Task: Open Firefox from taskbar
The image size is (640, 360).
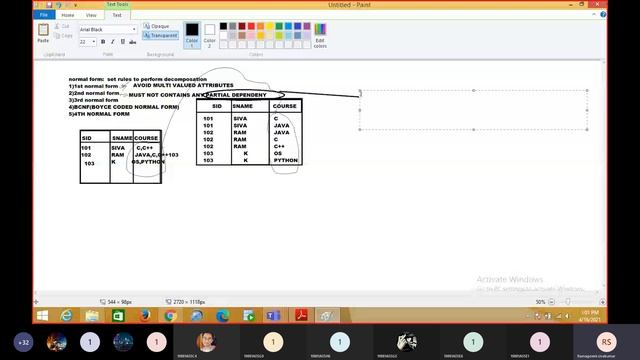Action: 144,316
